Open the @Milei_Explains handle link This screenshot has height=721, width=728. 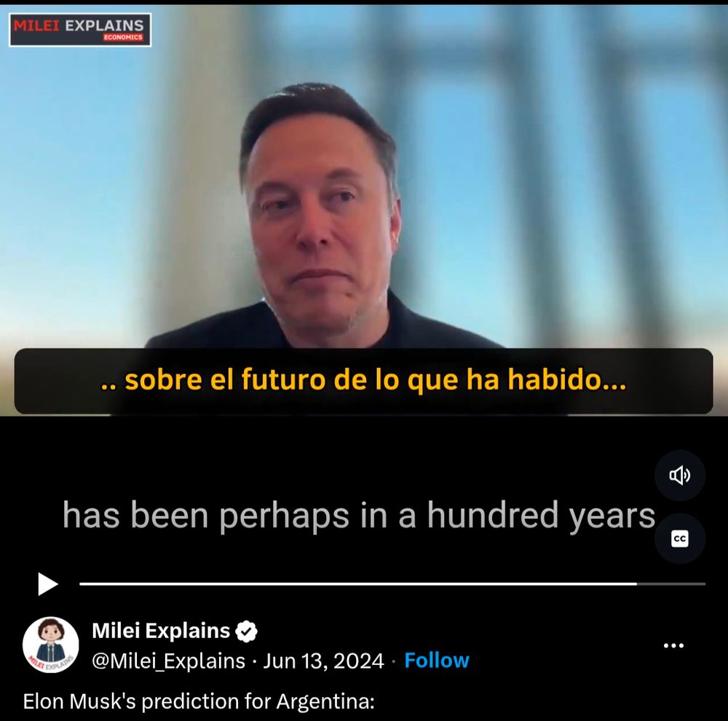tap(169, 661)
